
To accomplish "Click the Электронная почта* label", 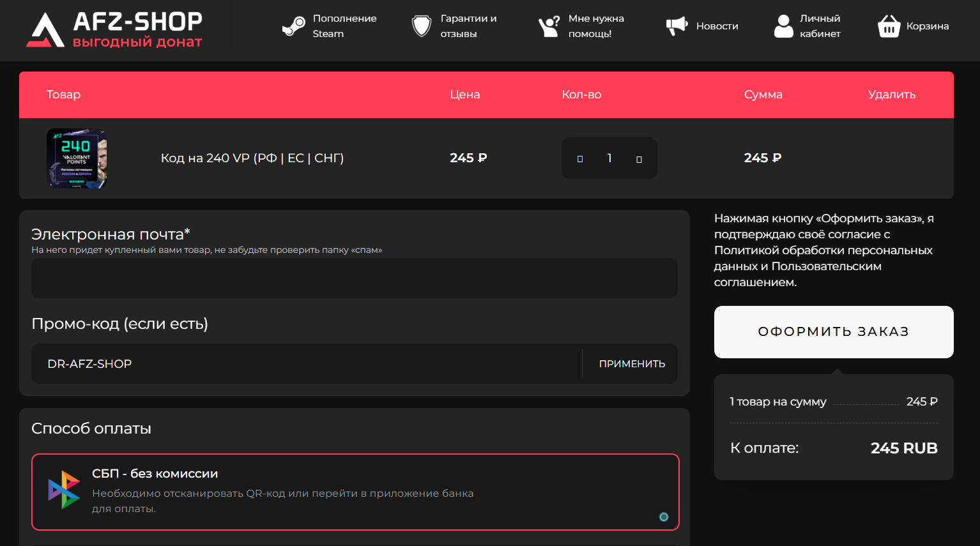I will [x=111, y=234].
